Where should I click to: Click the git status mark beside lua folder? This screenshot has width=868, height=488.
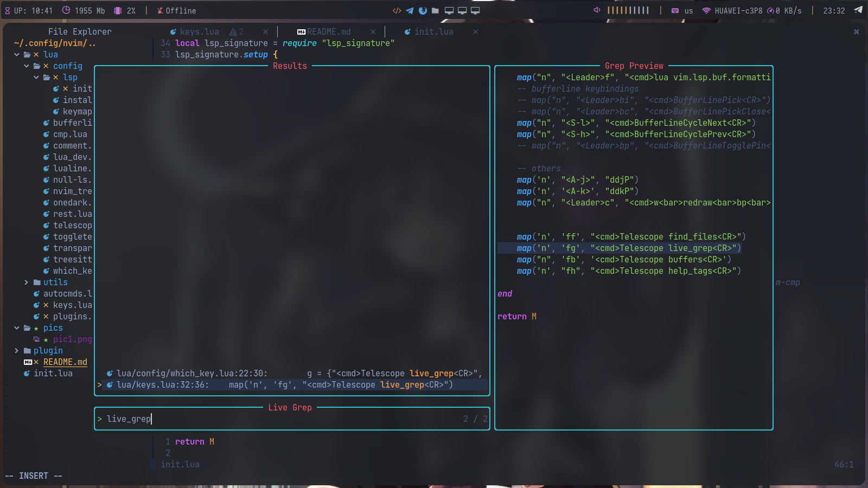[x=36, y=55]
